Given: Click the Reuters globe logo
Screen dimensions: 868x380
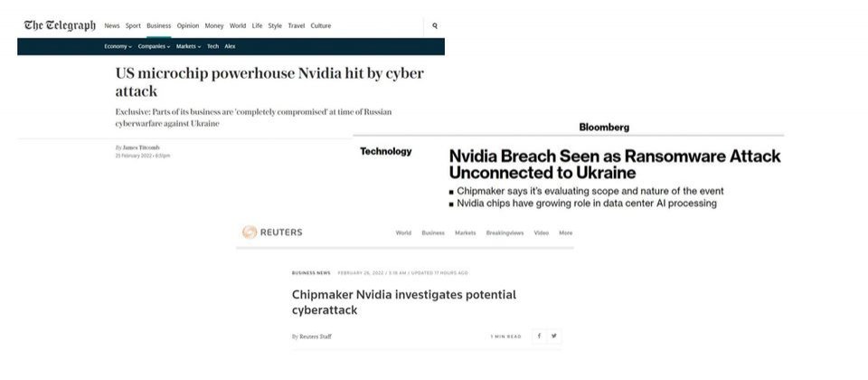Looking at the screenshot, I should (x=250, y=233).
